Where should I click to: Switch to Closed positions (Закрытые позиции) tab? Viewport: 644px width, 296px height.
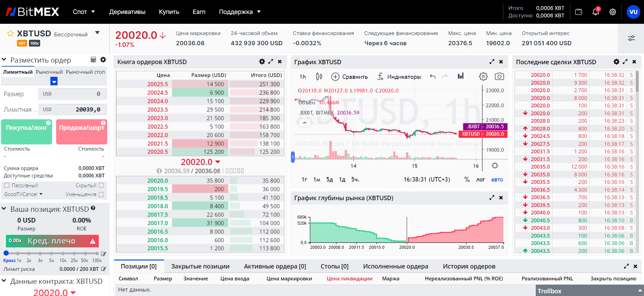(200, 266)
